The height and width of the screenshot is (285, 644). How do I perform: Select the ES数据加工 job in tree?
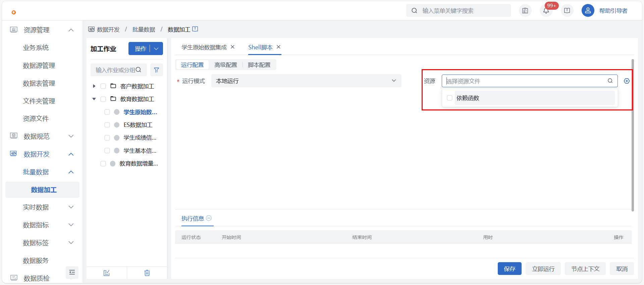(x=138, y=125)
